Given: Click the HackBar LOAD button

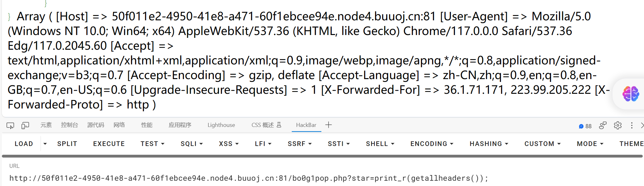Looking at the screenshot, I should point(24,144).
